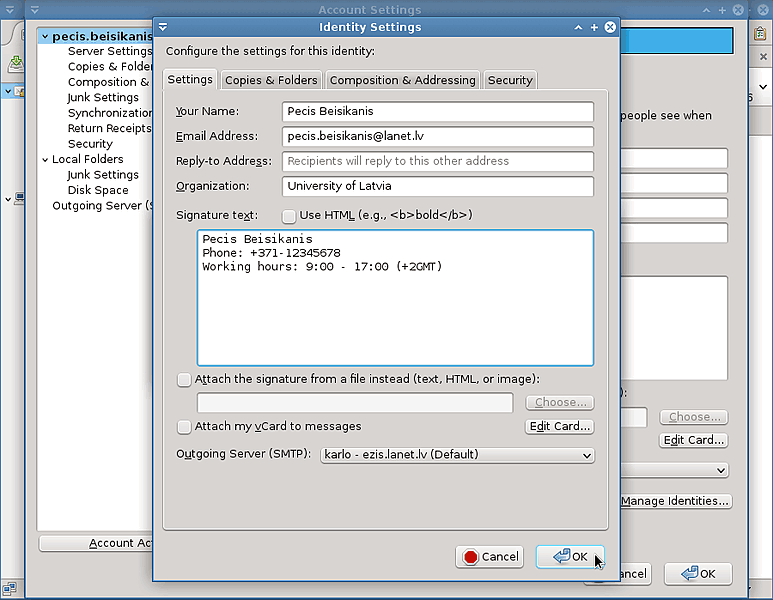
Task: Select the Local Folders row
Action: point(88,159)
